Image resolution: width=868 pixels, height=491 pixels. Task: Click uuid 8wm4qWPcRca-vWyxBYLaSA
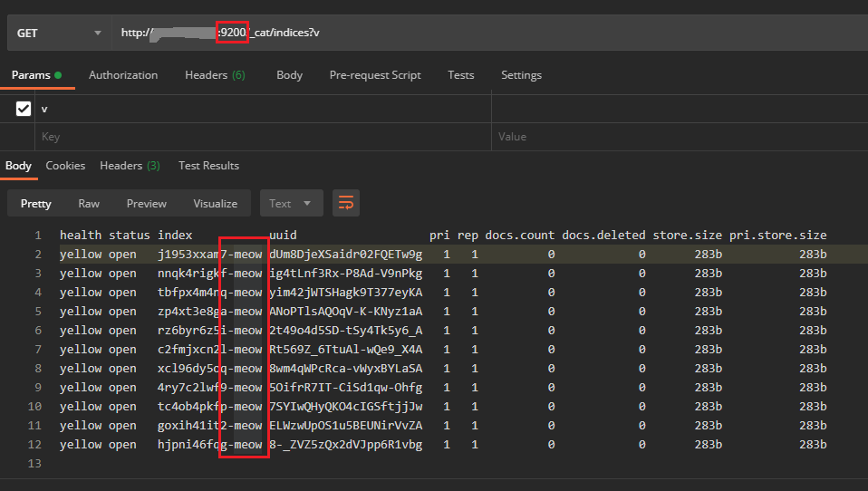pos(346,368)
